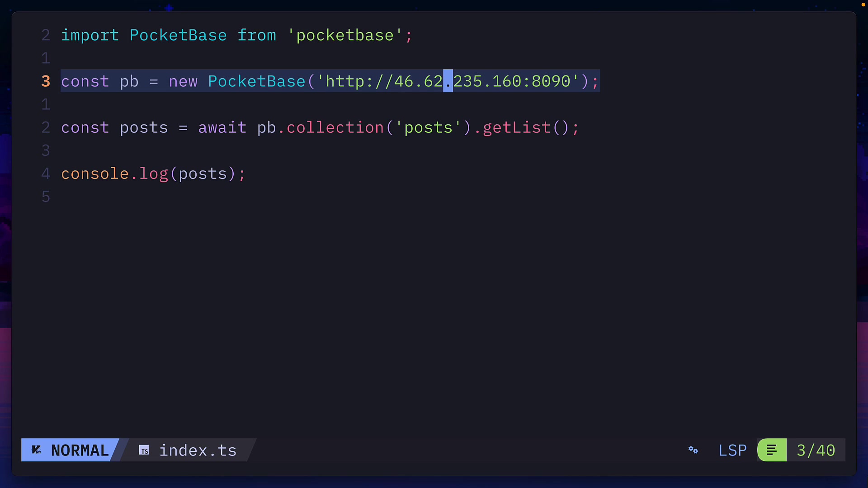Click the gears icon near LSP indicator
Image resolution: width=868 pixels, height=488 pixels.
pyautogui.click(x=693, y=450)
